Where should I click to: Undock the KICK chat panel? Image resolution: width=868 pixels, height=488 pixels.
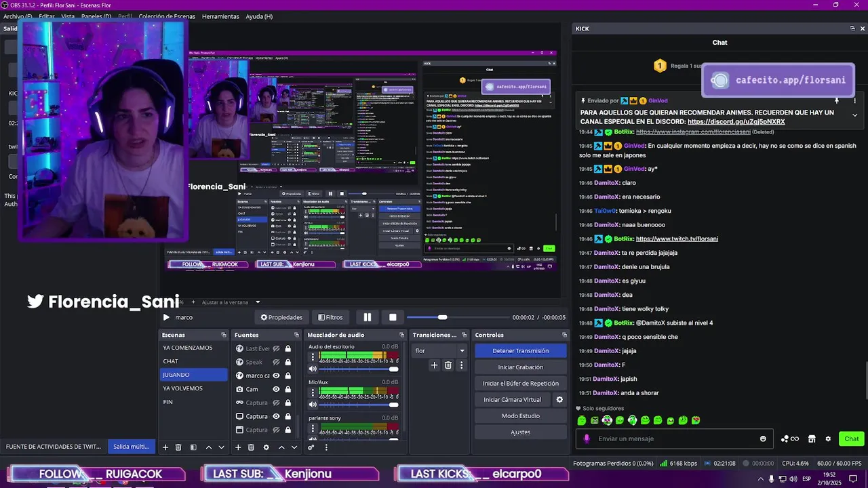pos(852,28)
